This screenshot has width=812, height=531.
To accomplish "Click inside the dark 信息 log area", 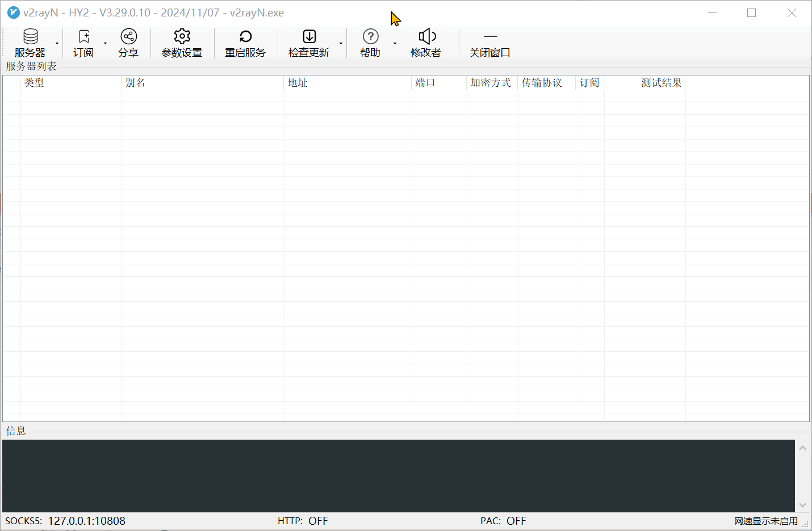I will coord(397,475).
